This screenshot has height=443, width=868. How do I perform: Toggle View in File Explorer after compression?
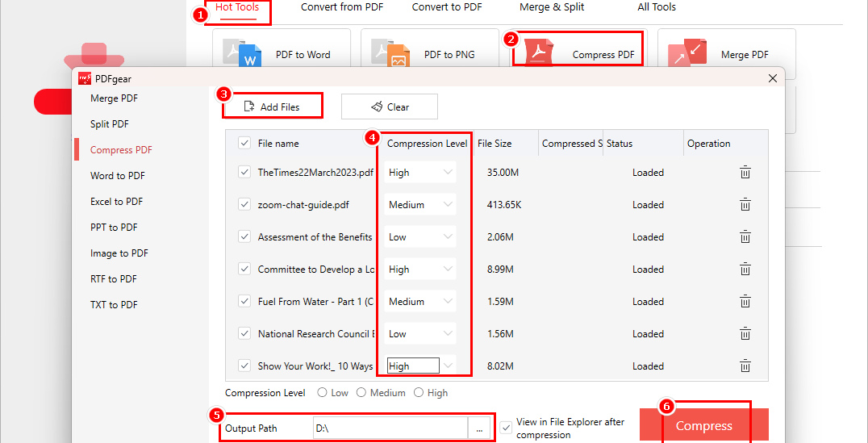[506, 428]
